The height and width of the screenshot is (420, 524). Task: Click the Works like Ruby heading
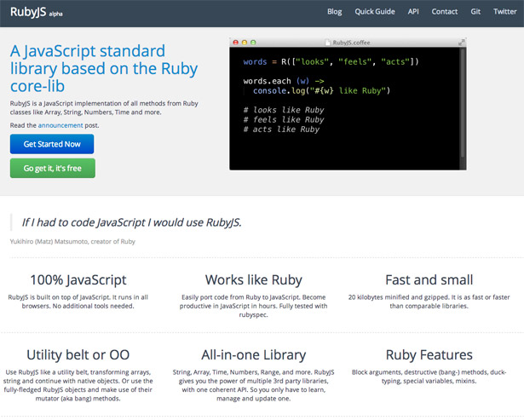(x=254, y=280)
